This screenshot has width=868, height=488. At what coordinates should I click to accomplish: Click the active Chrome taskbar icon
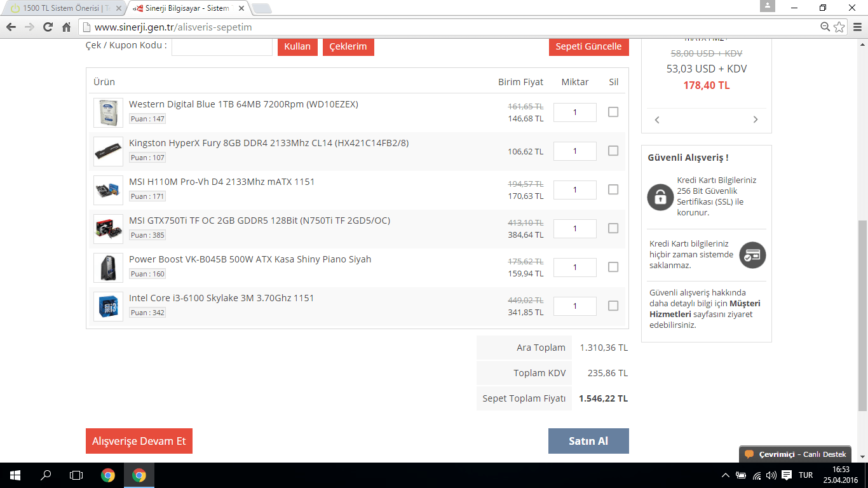click(x=139, y=475)
